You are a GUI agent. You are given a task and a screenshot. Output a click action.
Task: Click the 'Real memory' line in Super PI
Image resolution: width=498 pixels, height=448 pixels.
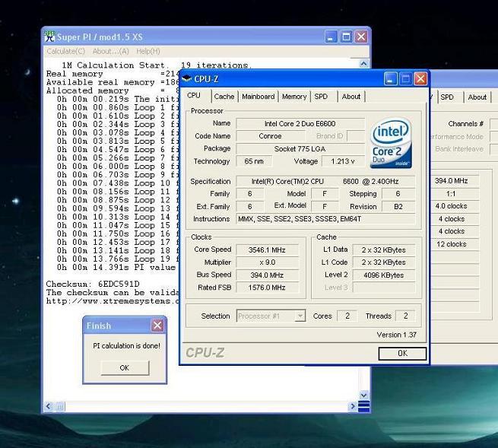[x=113, y=74]
